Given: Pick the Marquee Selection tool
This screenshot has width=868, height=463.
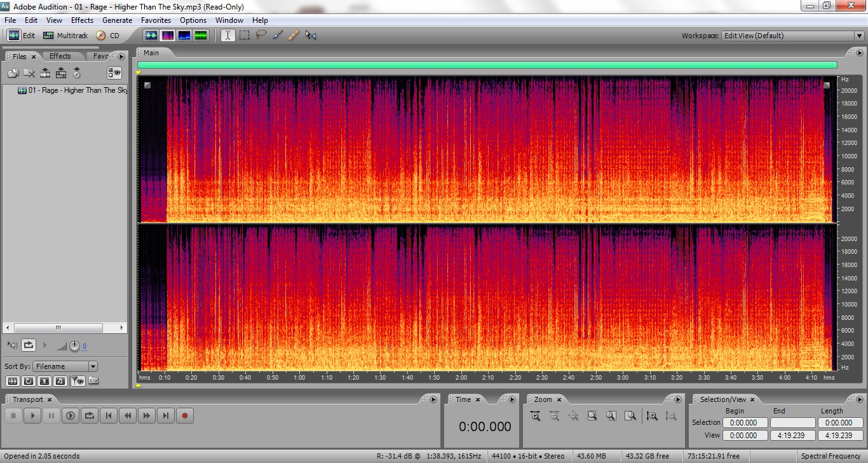Looking at the screenshot, I should pos(244,36).
